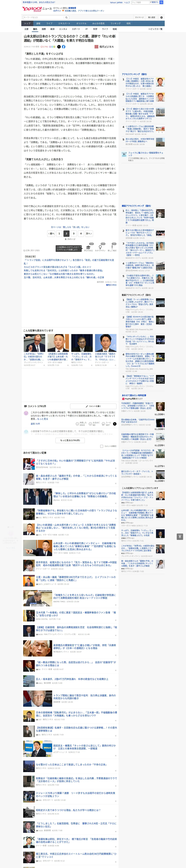Click the うーん reaction on first comment
The height and width of the screenshot is (868, 186).
(106, 424)
